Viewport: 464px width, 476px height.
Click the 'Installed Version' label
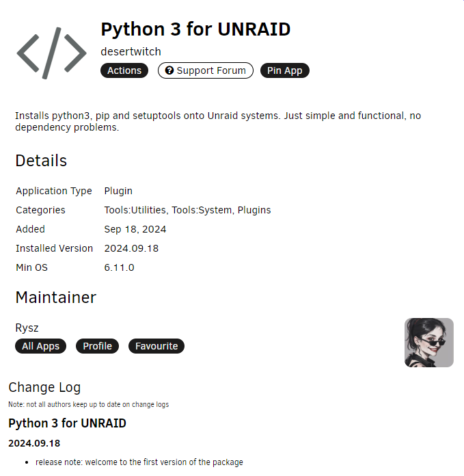point(54,248)
